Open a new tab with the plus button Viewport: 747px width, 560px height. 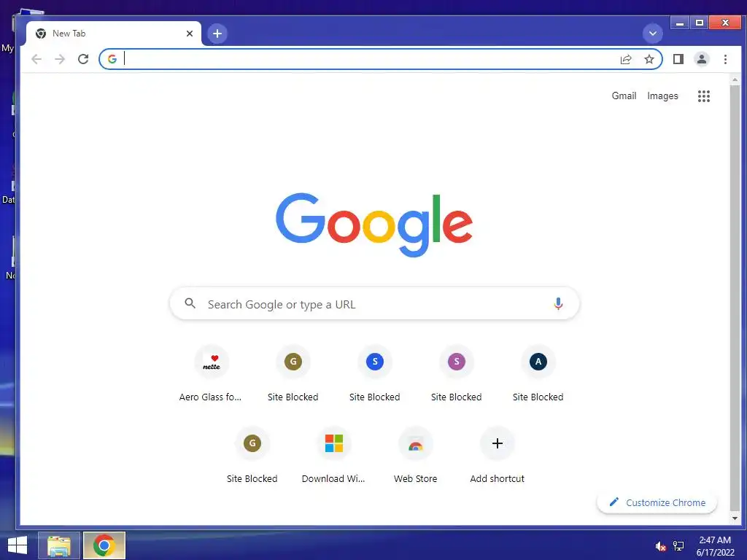pyautogui.click(x=217, y=34)
